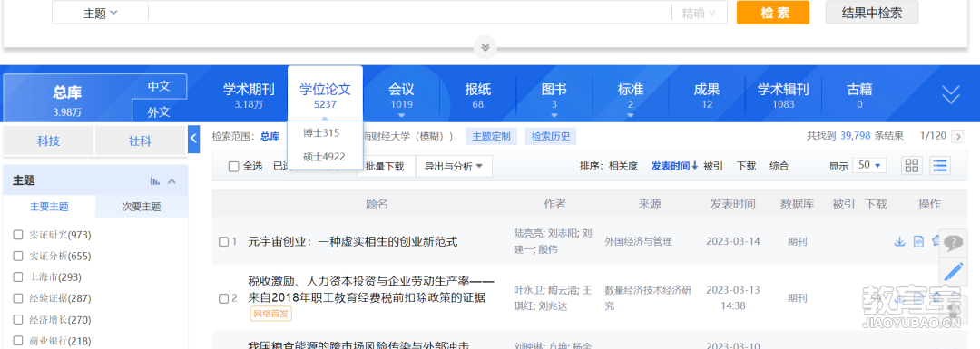The height and width of the screenshot is (349, 980).
Task: Check the 实证分析(655) filter
Action: coord(18,256)
